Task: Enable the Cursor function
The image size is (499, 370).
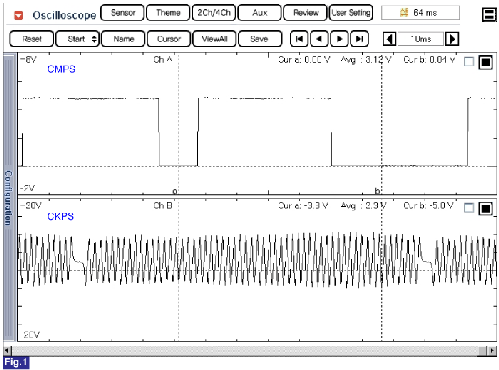Action: [169, 39]
